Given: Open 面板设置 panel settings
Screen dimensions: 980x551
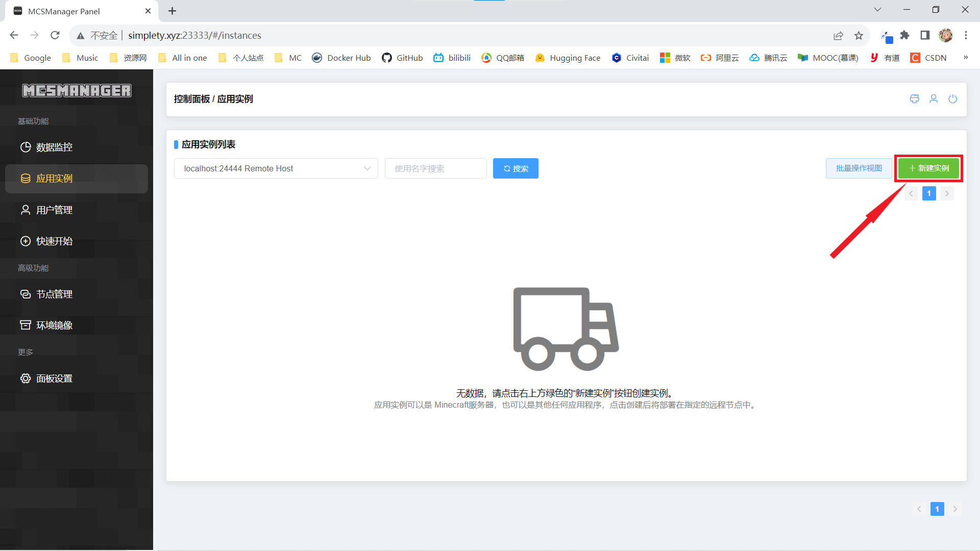Looking at the screenshot, I should [54, 379].
